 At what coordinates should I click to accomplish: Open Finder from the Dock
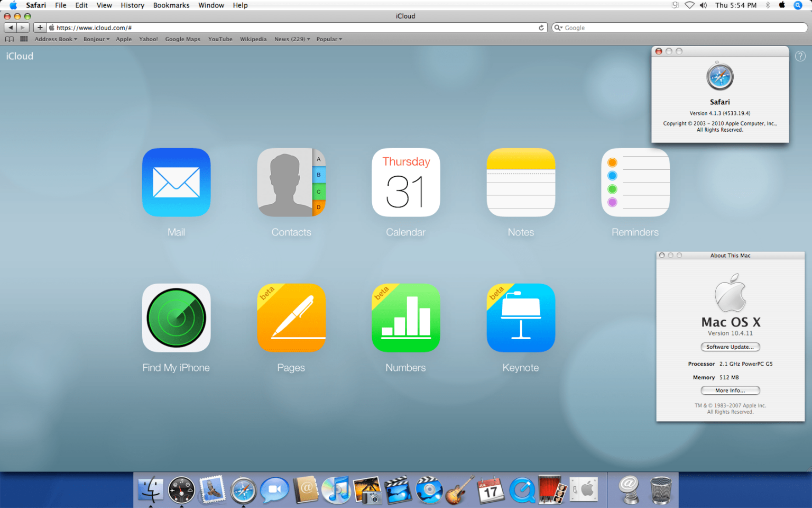tap(151, 489)
